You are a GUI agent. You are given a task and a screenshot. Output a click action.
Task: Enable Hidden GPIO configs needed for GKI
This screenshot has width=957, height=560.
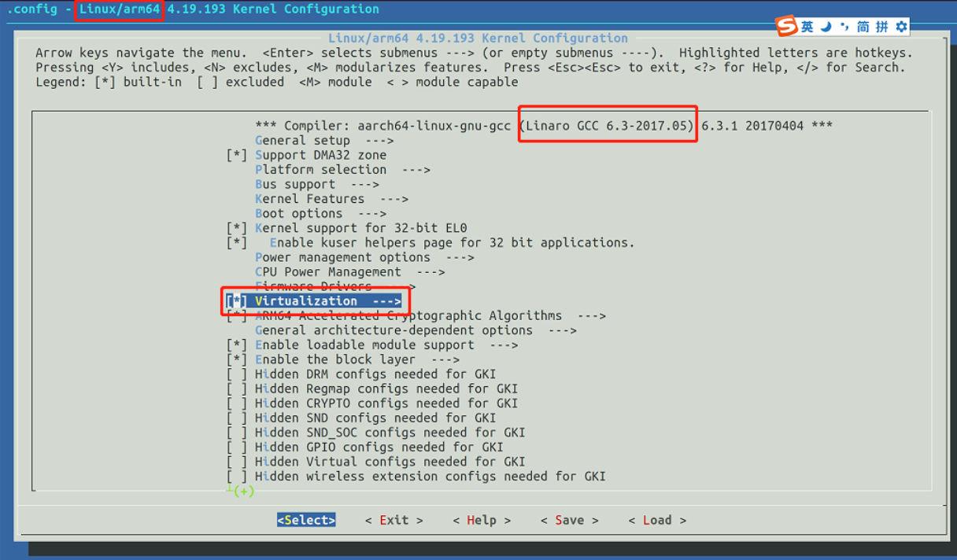coord(237,447)
